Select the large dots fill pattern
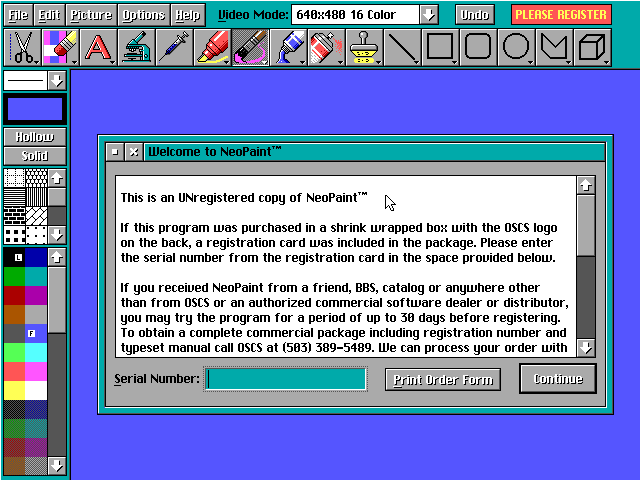Screen dimensions: 640x480 tap(15, 236)
